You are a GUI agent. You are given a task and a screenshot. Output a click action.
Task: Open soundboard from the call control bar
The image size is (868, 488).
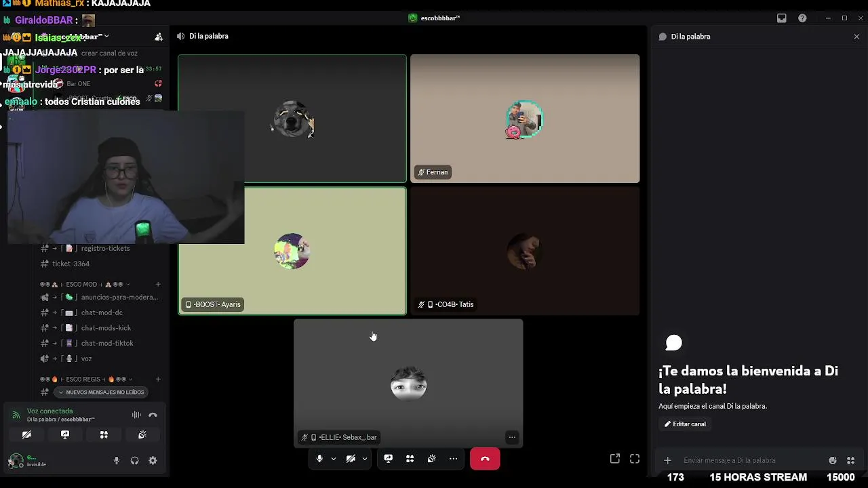pos(431,459)
